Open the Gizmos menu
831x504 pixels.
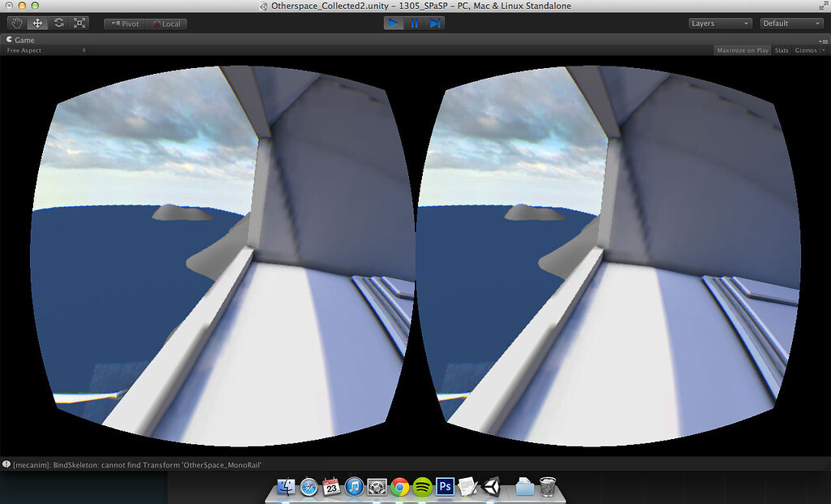tap(808, 50)
